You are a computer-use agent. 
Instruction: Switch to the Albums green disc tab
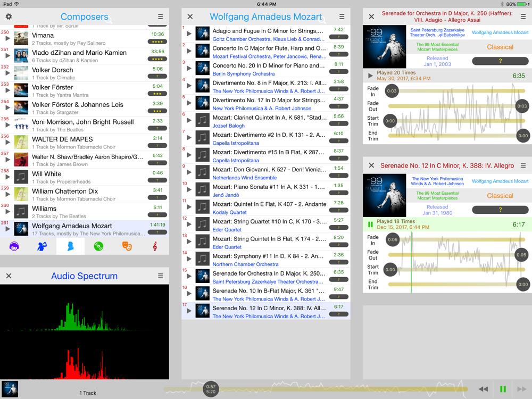point(99,246)
